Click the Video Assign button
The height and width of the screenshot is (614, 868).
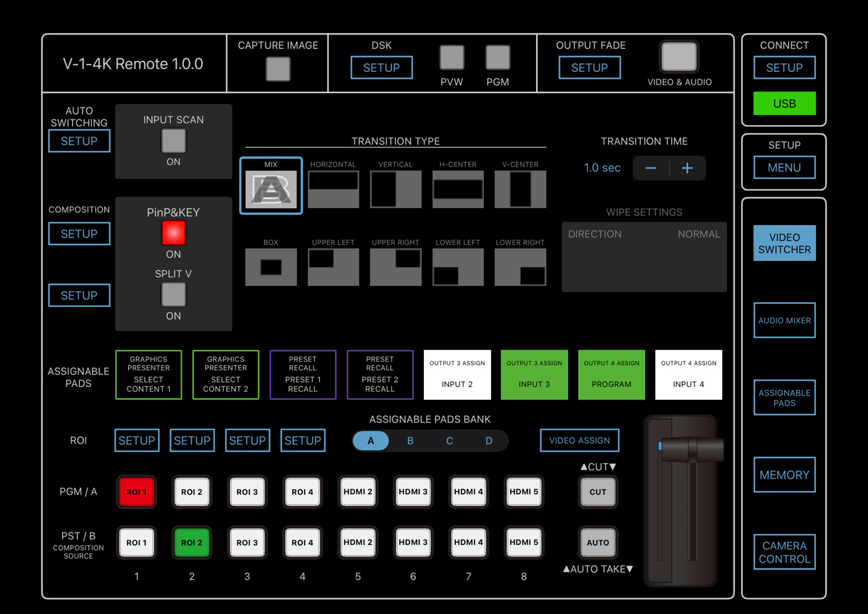click(x=579, y=441)
